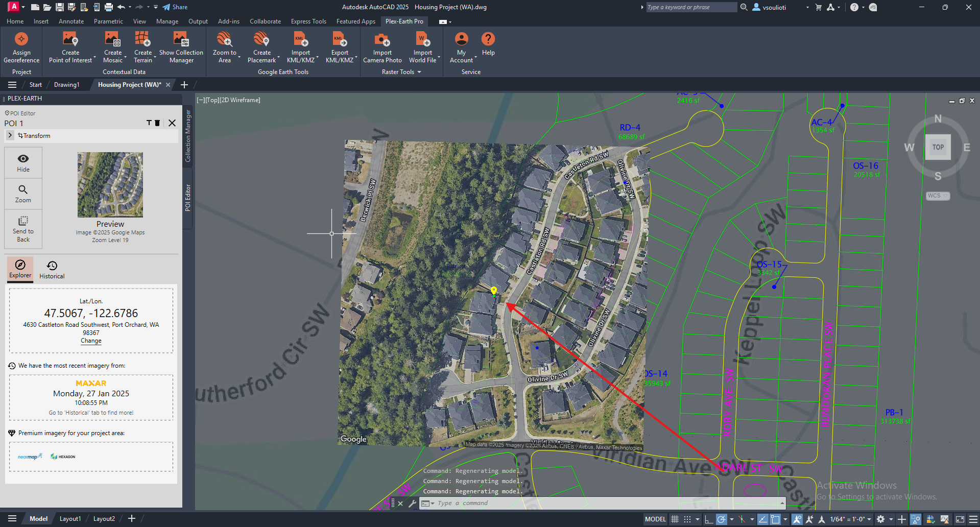Image resolution: width=980 pixels, height=527 pixels.
Task: Toggle snap mode dots in status bar
Action: 687,519
